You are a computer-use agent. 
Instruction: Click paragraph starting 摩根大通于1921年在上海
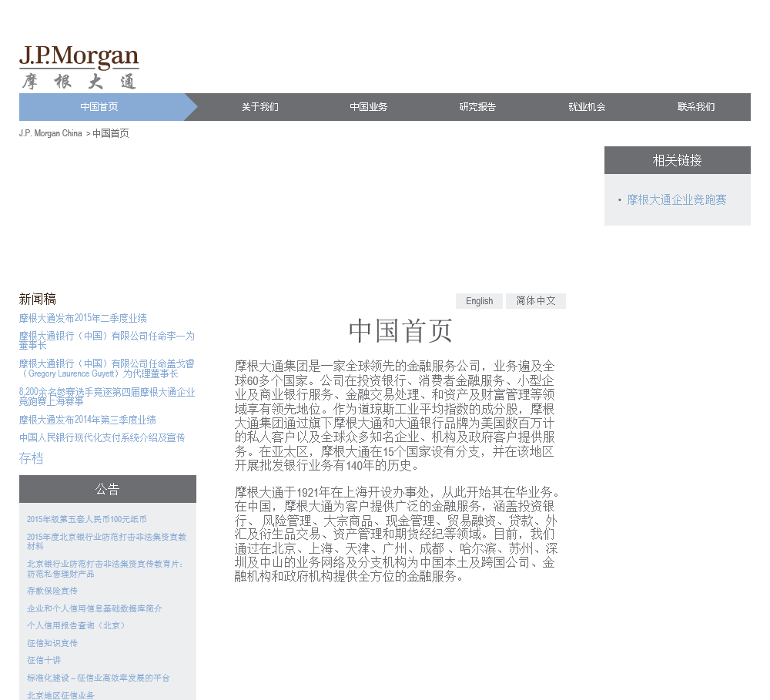tap(397, 534)
